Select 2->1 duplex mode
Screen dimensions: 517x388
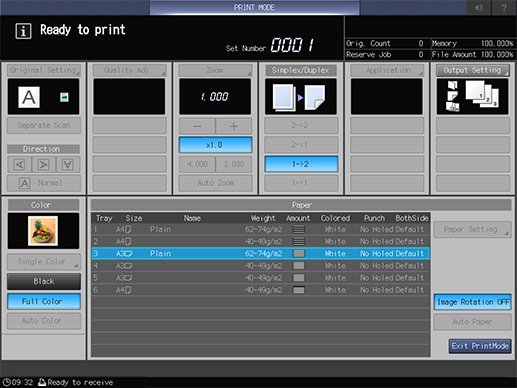301,145
